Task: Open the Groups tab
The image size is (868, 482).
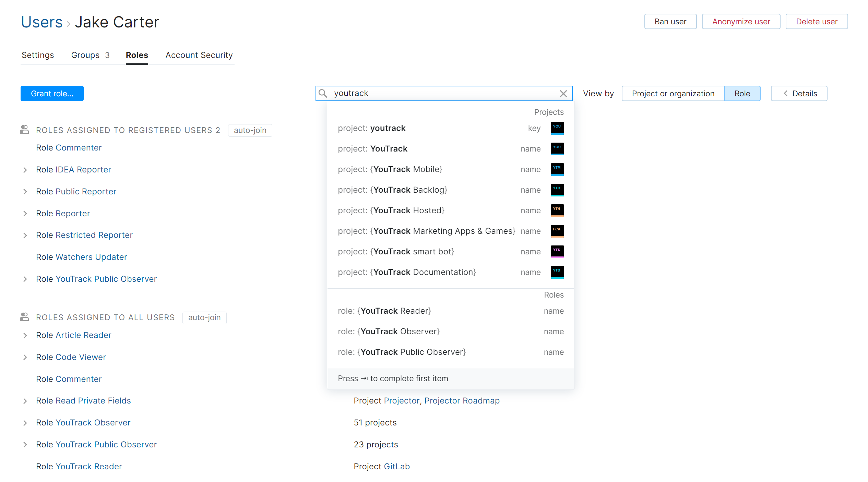Action: pyautogui.click(x=85, y=55)
